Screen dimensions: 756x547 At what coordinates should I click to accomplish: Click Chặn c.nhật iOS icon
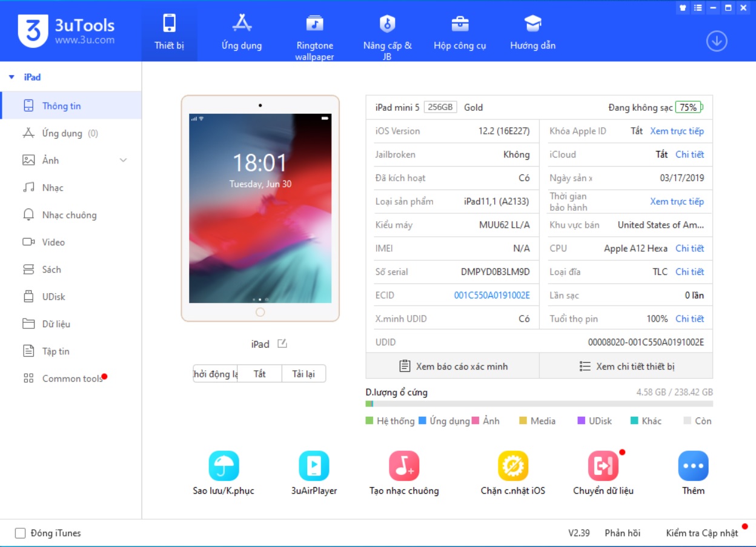[512, 466]
